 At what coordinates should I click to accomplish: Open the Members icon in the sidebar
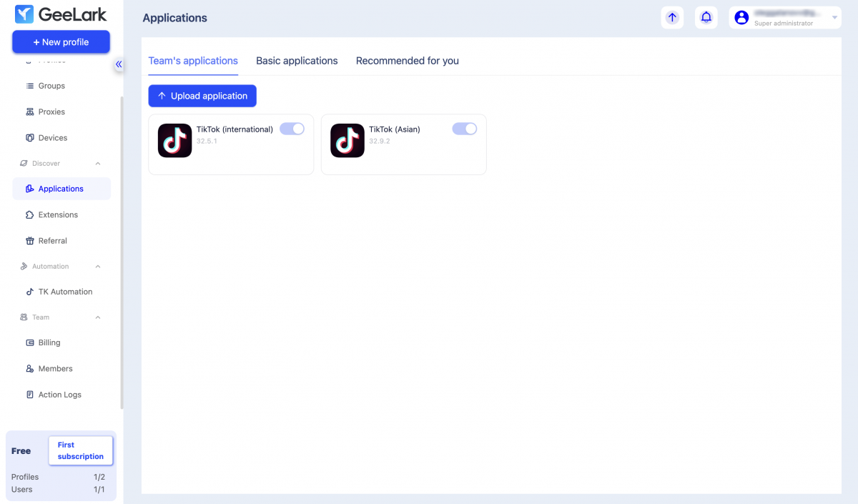pyautogui.click(x=30, y=369)
